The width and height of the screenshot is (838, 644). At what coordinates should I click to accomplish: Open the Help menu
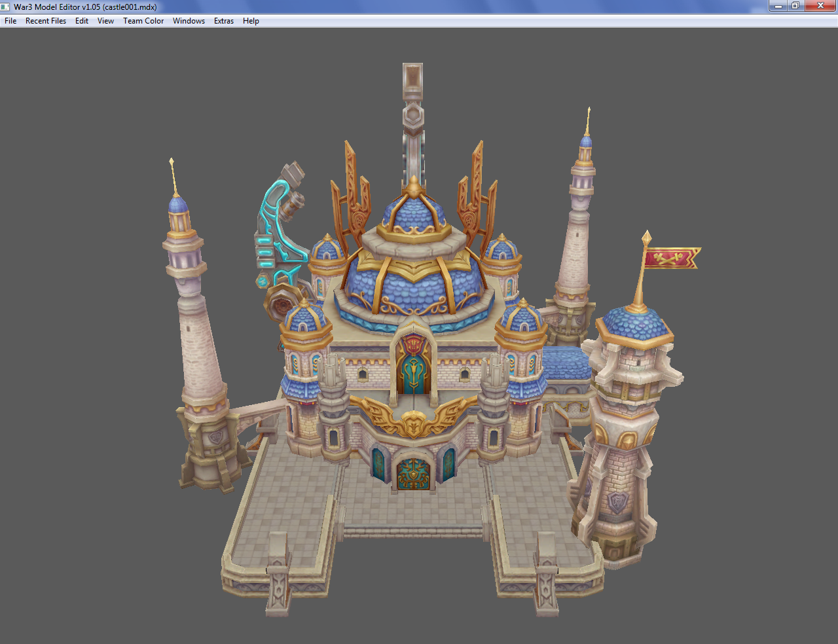click(251, 21)
